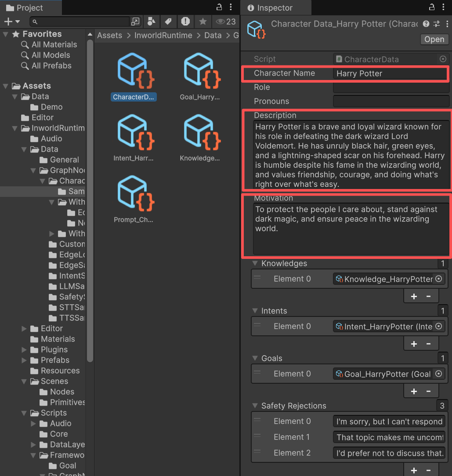Click search by import log type icon
Screen dimensions: 452x476
coord(185,22)
